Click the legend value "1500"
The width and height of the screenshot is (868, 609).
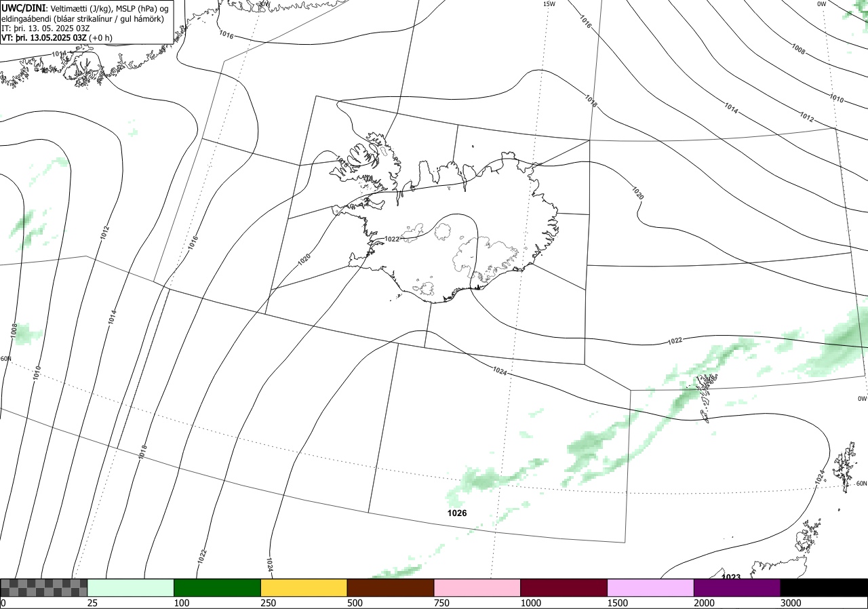pos(618,603)
